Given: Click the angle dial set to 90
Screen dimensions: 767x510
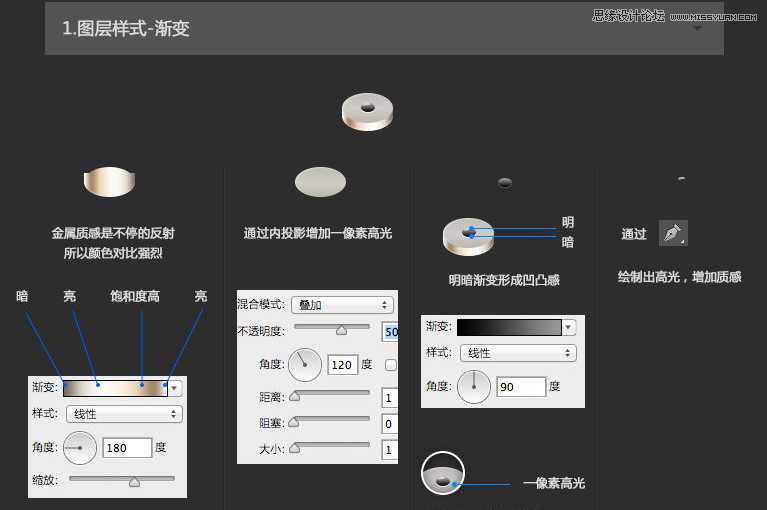Looking at the screenshot, I should [474, 387].
